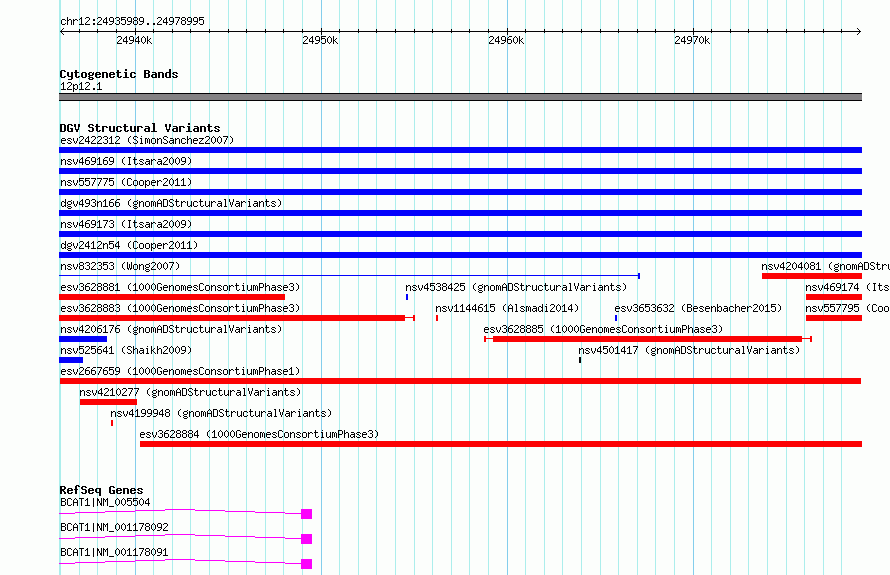This screenshot has width=890, height=575.
Task: Select the RefSeq Genes track heading
Action: tap(101, 490)
